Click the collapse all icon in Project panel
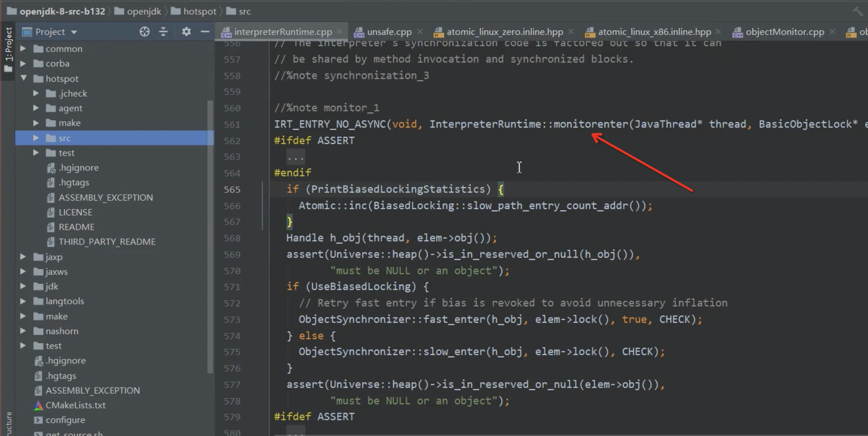868x436 pixels. (163, 32)
